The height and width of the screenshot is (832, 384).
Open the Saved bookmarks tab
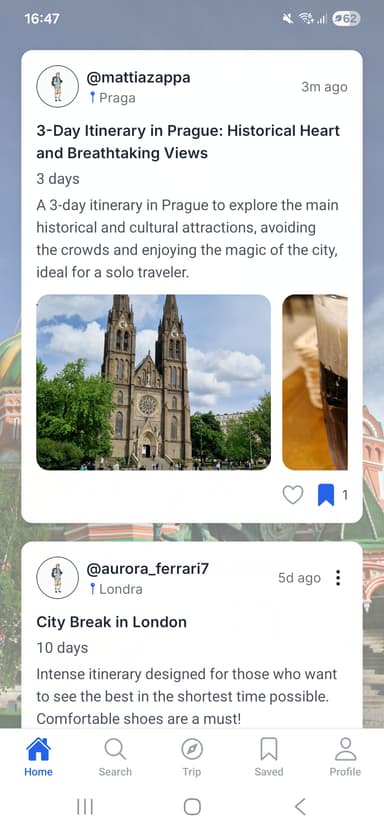[x=269, y=757]
